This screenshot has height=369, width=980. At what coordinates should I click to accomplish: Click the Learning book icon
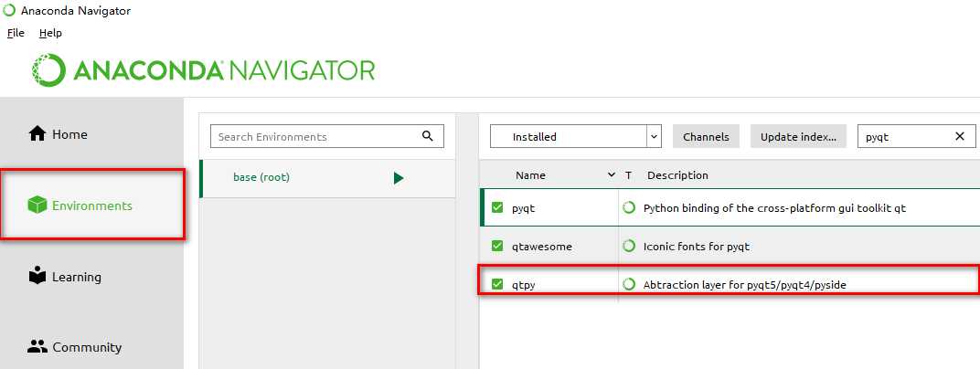tap(37, 276)
